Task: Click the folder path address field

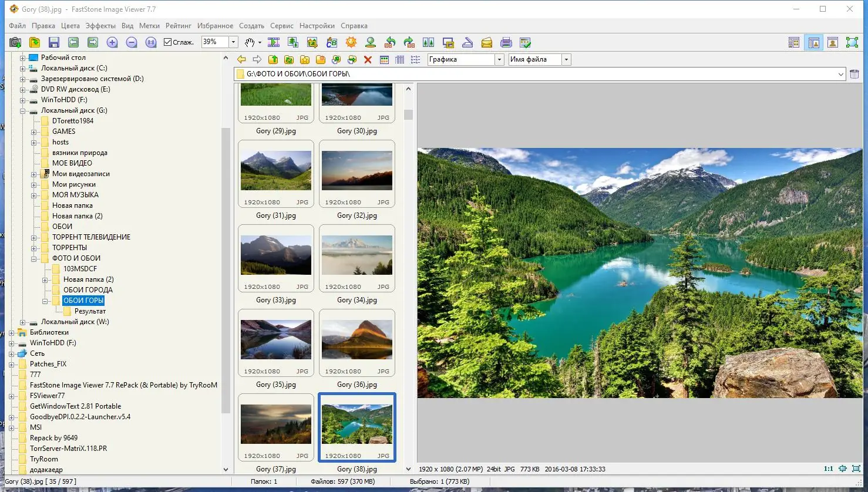Action: point(540,74)
